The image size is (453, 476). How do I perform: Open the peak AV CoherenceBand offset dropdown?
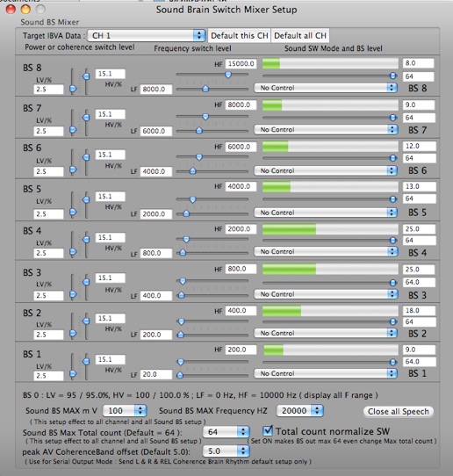[226, 451]
